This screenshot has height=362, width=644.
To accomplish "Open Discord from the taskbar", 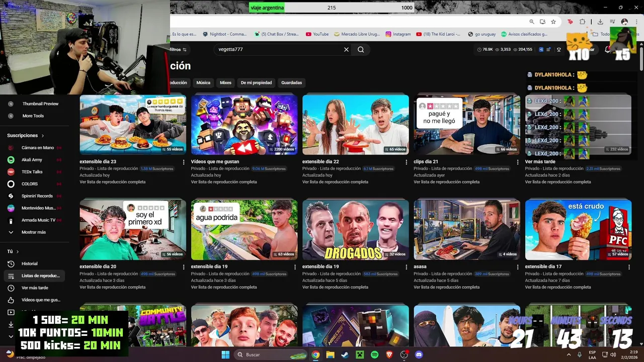I will pyautogui.click(x=419, y=354).
